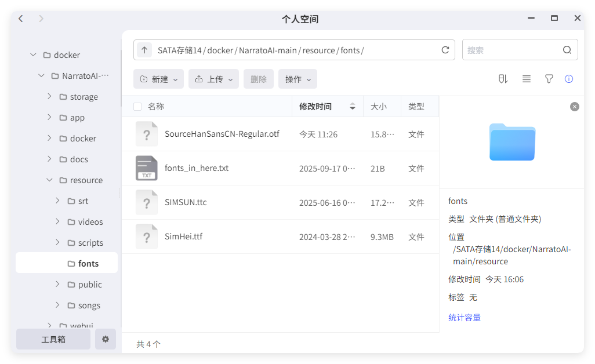Image resolution: width=595 pixels, height=364 pixels.
Task: Tick the select-all checkbox in header
Action: coord(137,107)
